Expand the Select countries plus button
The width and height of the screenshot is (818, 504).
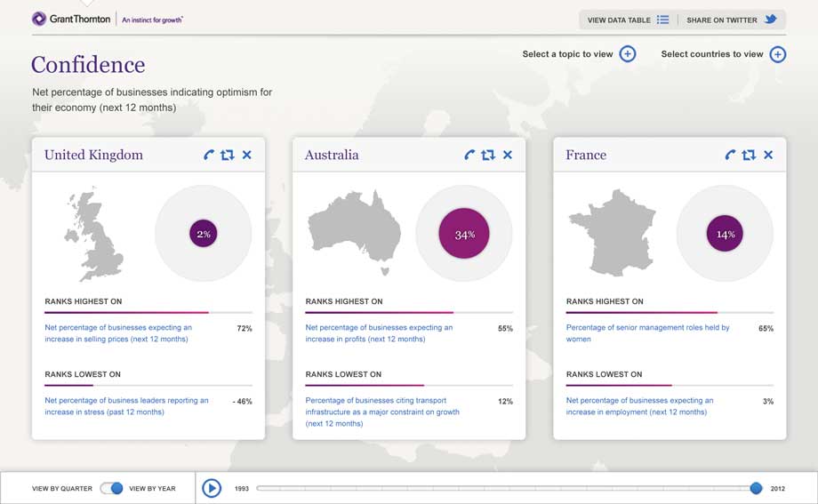point(778,54)
